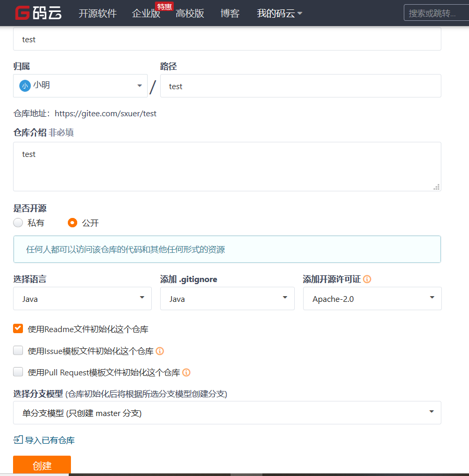469x476 pixels.
Task: Uncheck 使用Readme文件初始化这个仓库
Action: point(18,328)
